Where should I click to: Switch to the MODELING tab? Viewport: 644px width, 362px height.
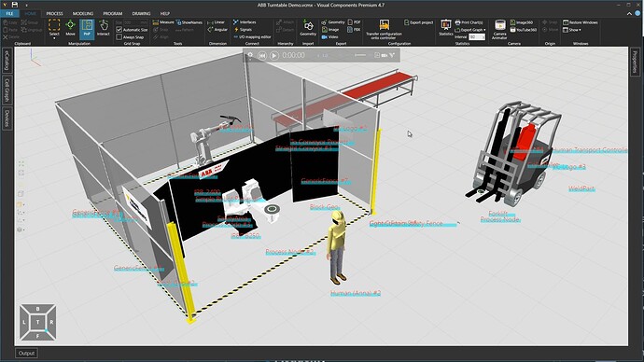pos(83,14)
